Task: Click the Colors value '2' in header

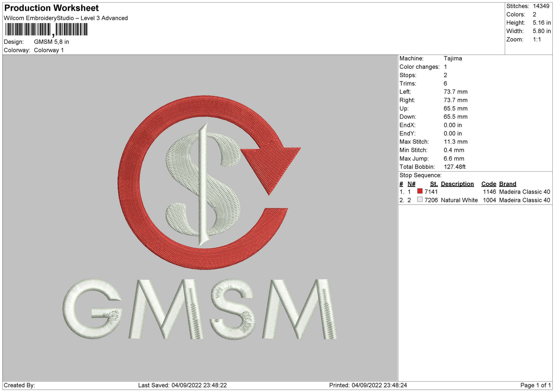Action: click(534, 15)
